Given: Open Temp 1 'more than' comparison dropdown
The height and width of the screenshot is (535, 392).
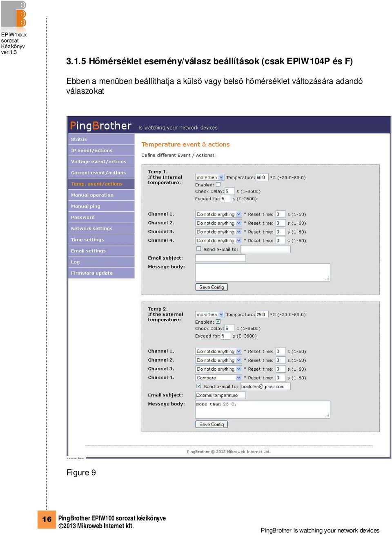Looking at the screenshot, I should [x=209, y=177].
